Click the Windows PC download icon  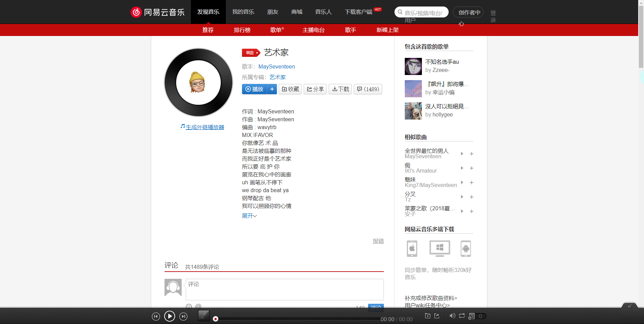[x=439, y=248]
